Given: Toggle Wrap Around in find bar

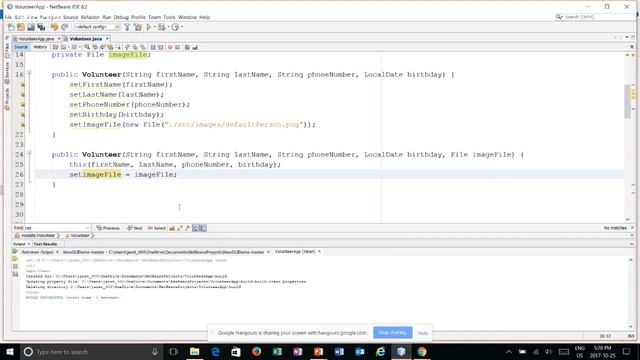Looking at the screenshot, I should click(203, 228).
